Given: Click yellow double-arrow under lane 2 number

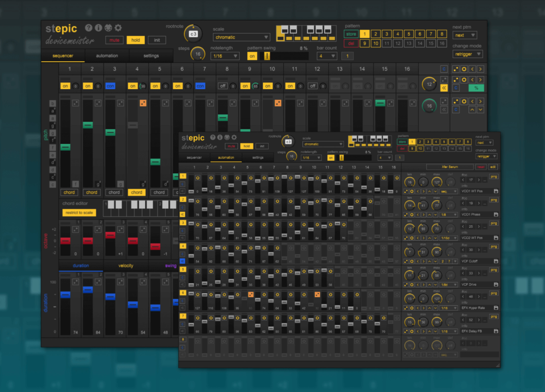Looking at the screenshot, I should [x=182, y=214].
